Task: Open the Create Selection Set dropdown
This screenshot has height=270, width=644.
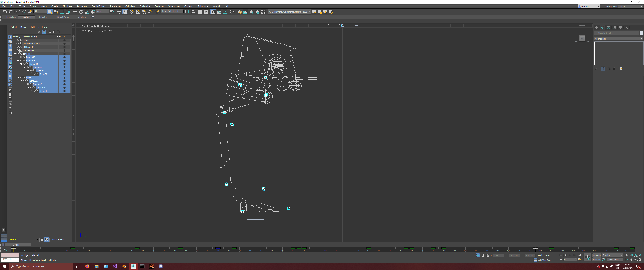Action: pos(171,11)
